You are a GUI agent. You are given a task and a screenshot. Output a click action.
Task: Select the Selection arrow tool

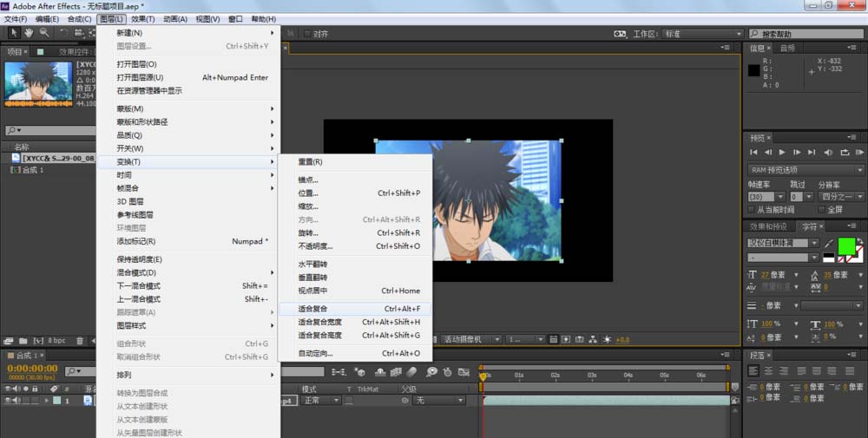(x=13, y=33)
